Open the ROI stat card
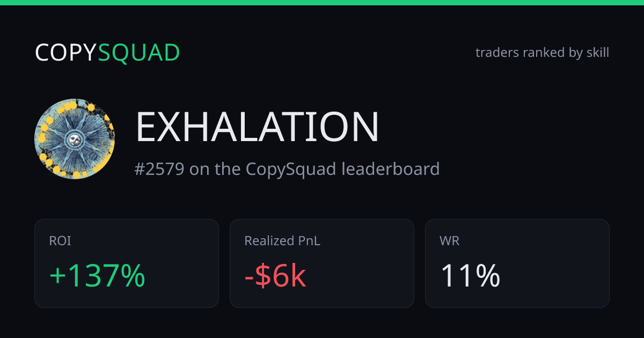Screen dimensions: 644x338 pyautogui.click(x=127, y=263)
